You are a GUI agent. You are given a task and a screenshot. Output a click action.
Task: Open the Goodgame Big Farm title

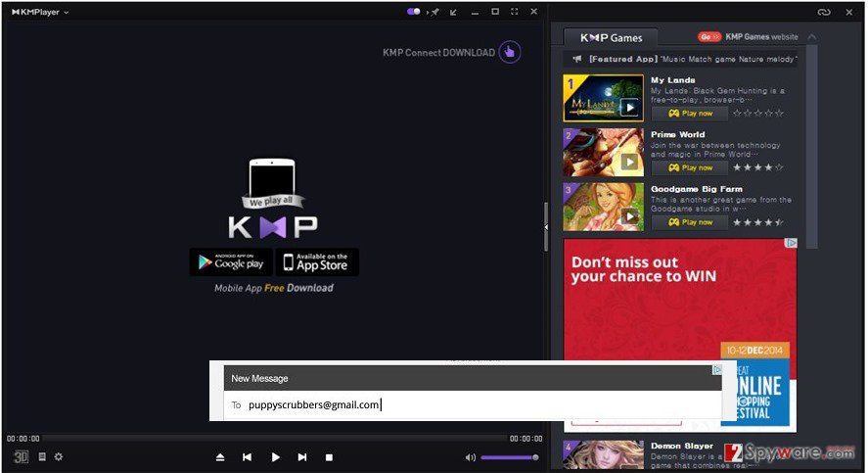[697, 188]
